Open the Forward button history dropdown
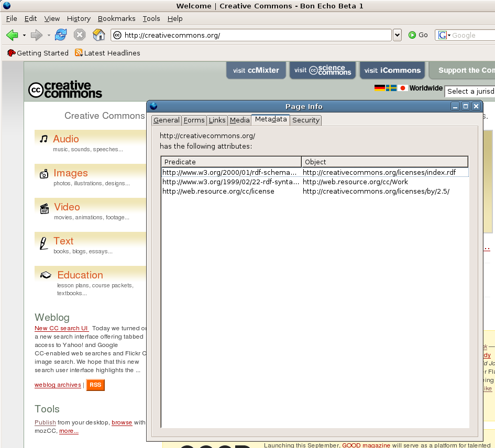 [x=49, y=36]
